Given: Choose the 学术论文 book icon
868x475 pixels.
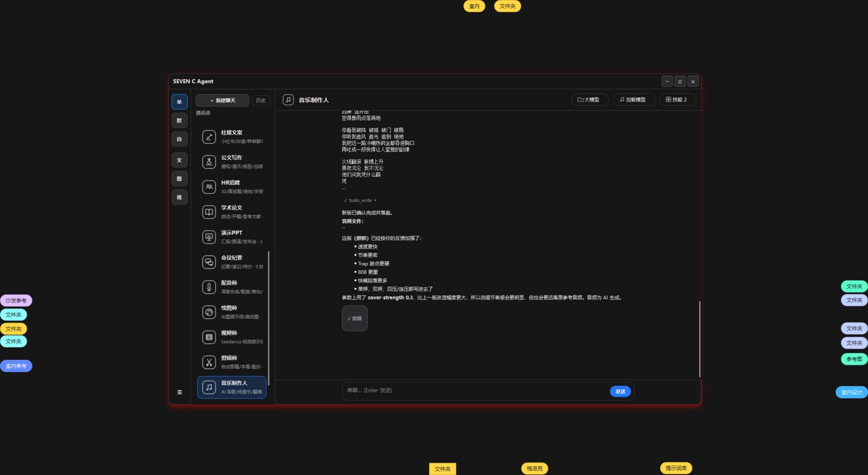Looking at the screenshot, I should (209, 212).
